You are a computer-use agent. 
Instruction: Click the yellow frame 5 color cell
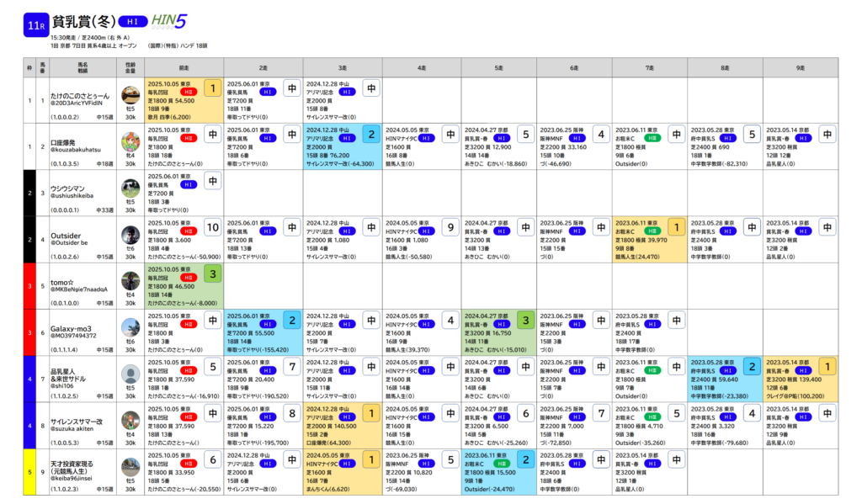coord(29,470)
